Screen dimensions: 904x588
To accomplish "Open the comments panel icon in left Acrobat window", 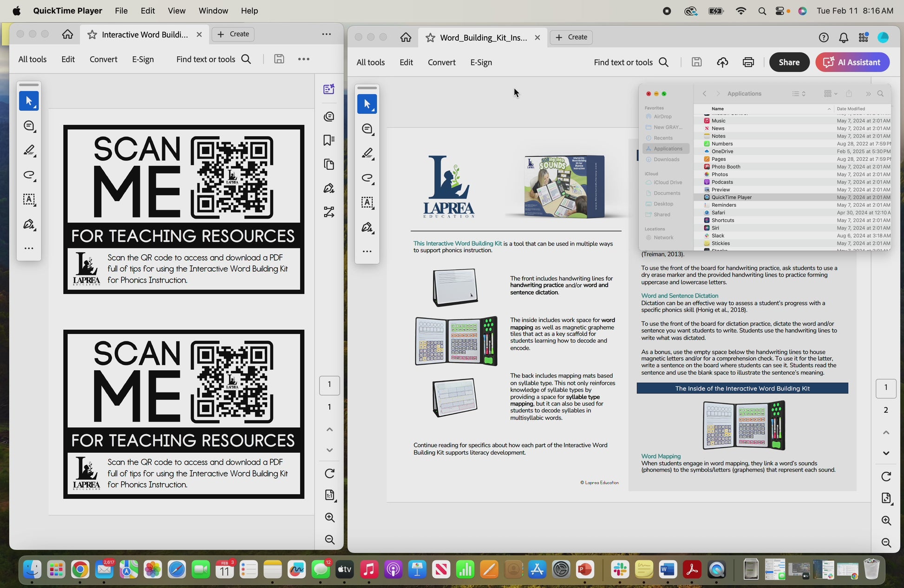I will [329, 116].
